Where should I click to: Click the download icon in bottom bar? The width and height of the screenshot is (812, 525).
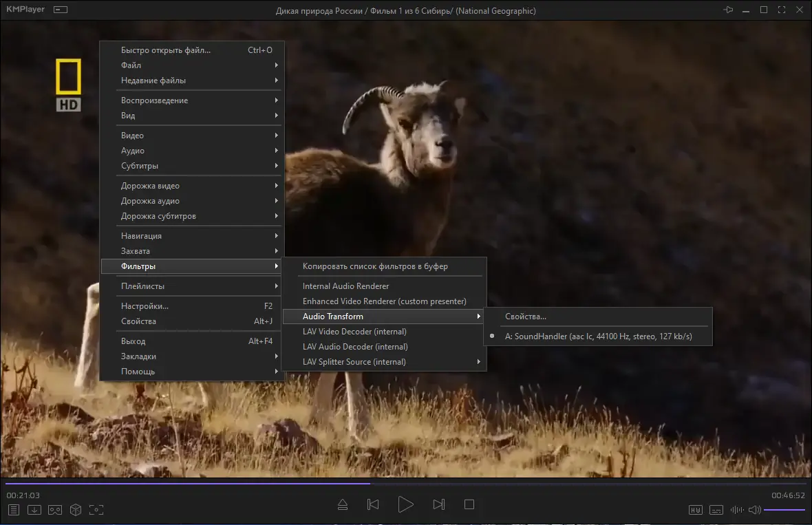tap(34, 510)
